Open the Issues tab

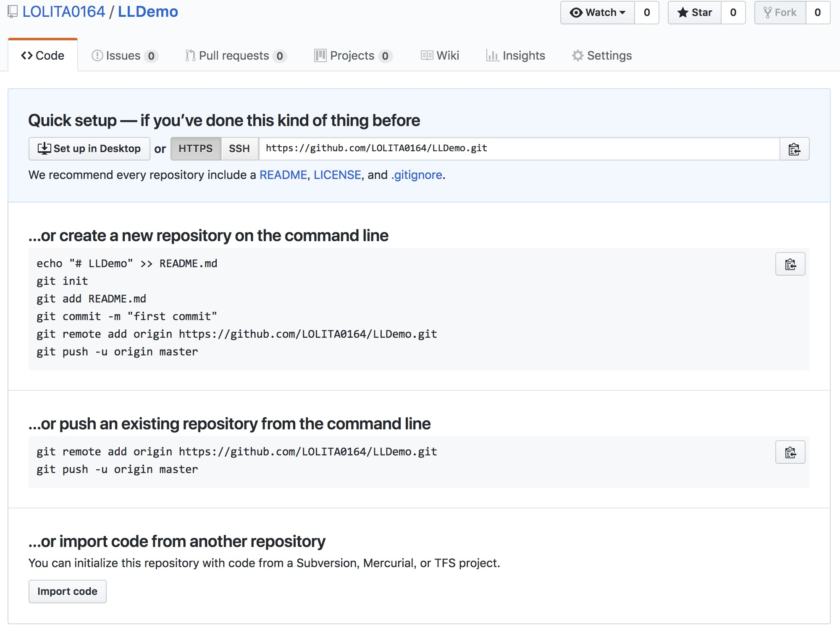125,55
